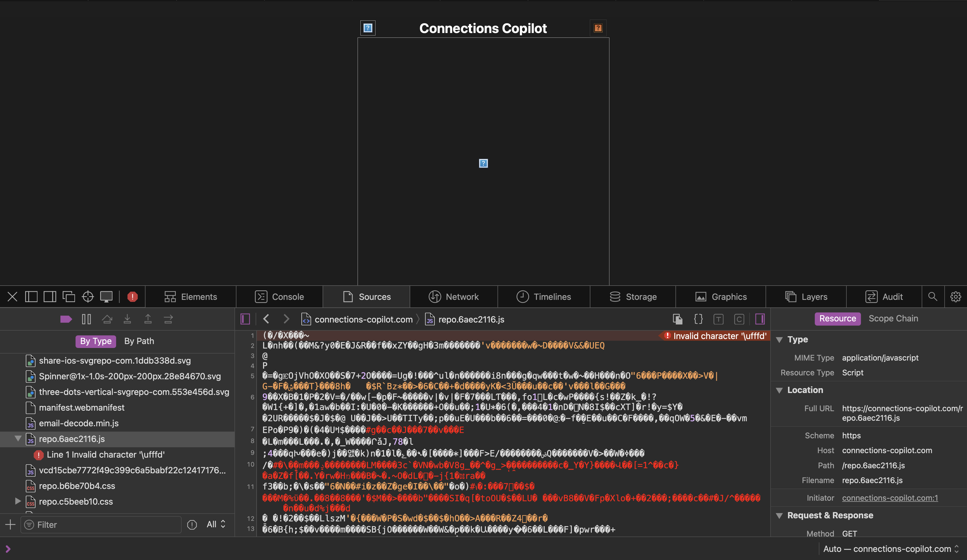Follow the connections-copilot.com:1 initiator link
This screenshot has width=967, height=560.
[x=889, y=498]
